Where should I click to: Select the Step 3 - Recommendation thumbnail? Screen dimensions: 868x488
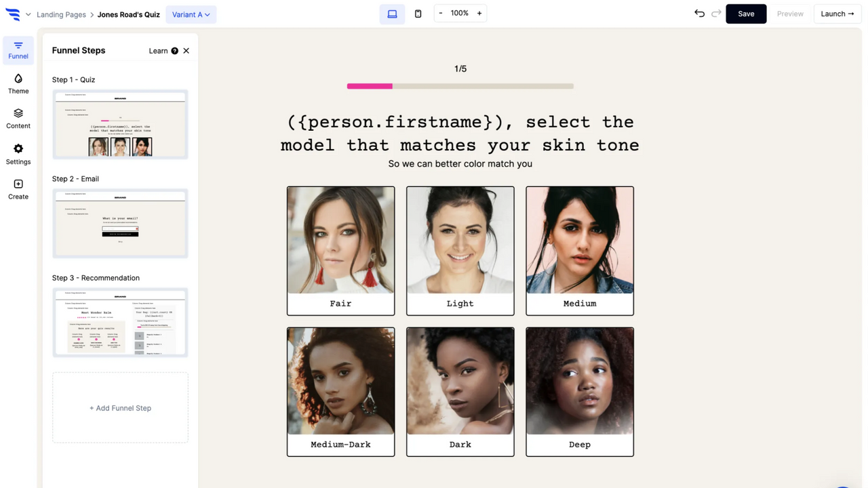point(120,323)
